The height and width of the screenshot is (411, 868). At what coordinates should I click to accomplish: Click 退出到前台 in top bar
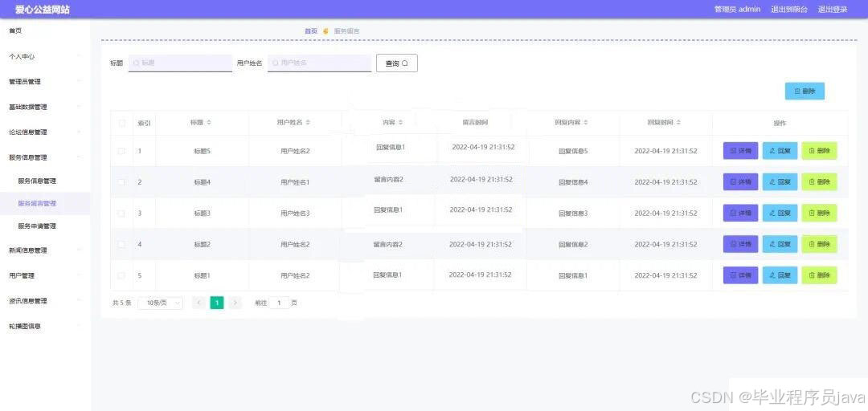click(789, 10)
